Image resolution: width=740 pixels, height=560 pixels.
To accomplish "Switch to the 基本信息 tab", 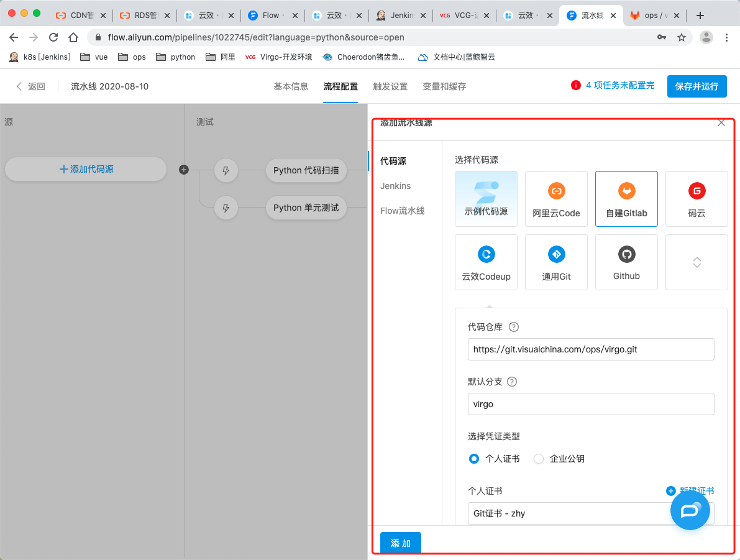I will tap(291, 86).
